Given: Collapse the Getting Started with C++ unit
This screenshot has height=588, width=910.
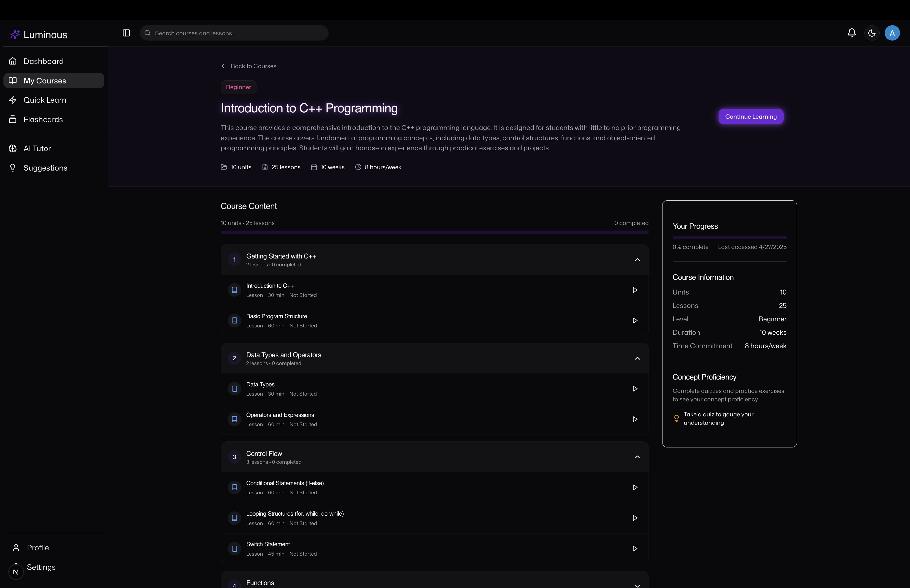Looking at the screenshot, I should [x=637, y=260].
